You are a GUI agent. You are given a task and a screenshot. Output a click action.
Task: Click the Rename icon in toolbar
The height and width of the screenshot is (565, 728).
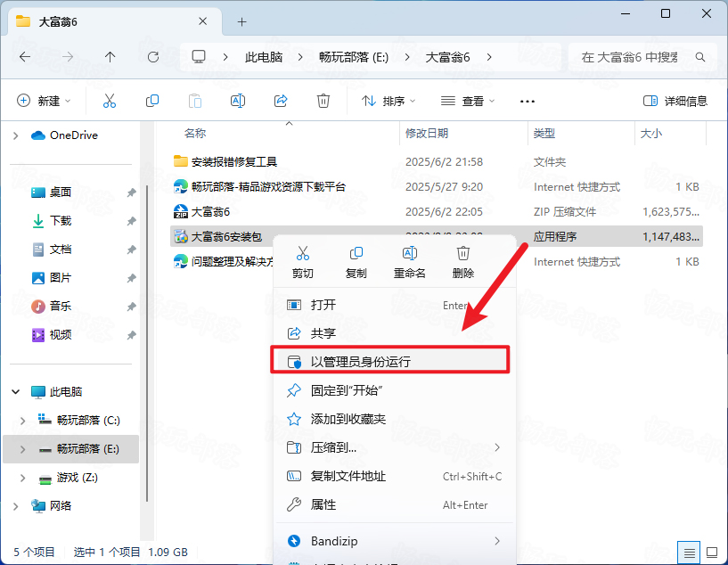[x=238, y=101]
